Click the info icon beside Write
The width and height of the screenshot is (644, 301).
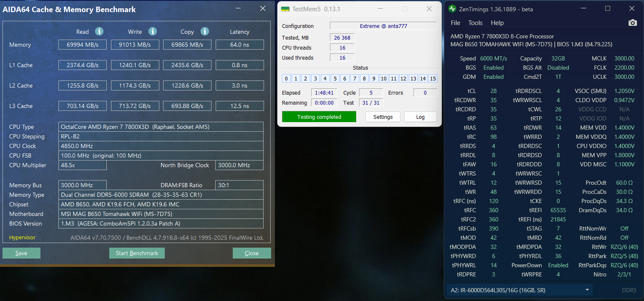tap(153, 31)
